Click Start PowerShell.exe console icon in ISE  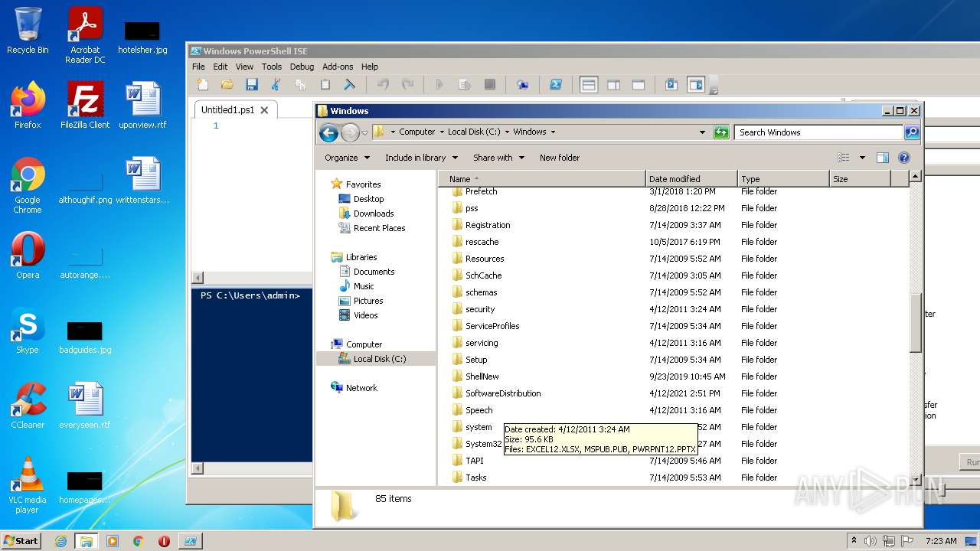[556, 85]
